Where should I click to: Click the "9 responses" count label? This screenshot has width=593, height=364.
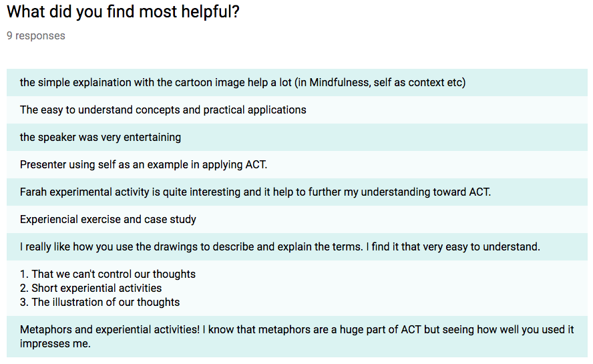36,36
